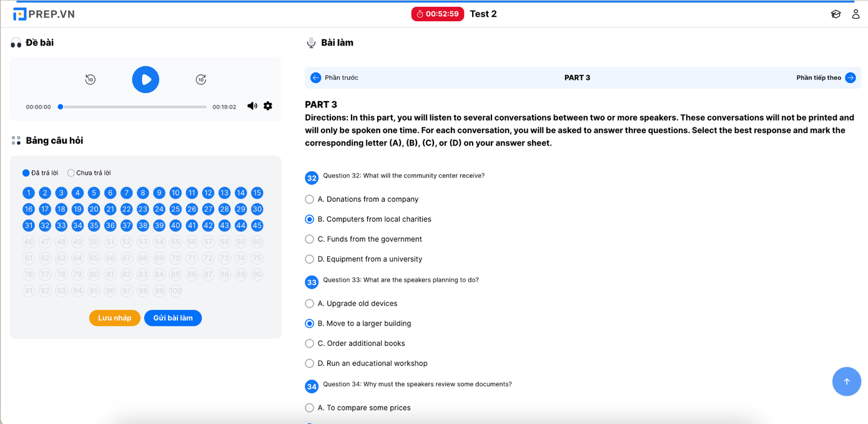The image size is (868, 424).
Task: Jump to question 45 in question board
Action: (257, 225)
